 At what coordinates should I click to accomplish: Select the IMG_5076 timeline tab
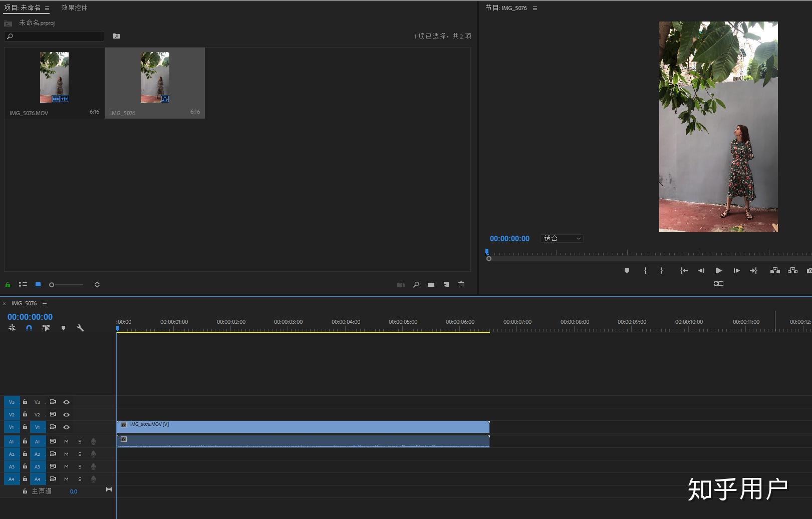(24, 303)
